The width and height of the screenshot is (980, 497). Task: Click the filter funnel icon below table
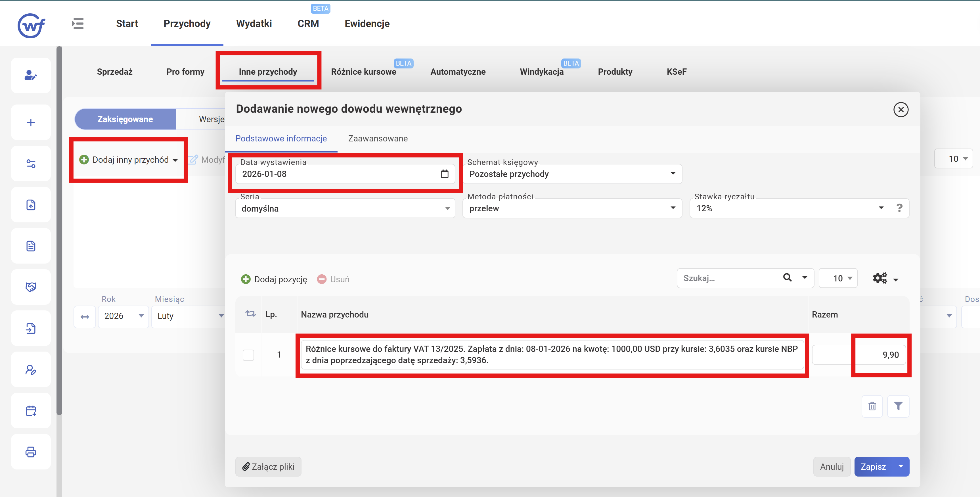click(x=898, y=406)
